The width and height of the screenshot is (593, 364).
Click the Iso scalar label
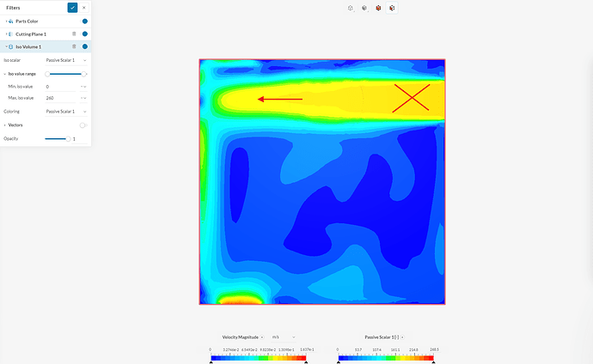point(12,60)
